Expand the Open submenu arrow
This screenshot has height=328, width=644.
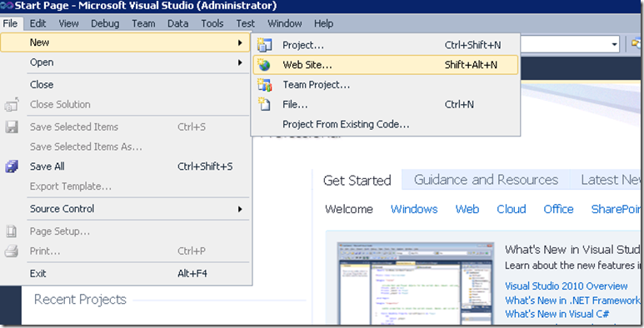[x=240, y=62]
